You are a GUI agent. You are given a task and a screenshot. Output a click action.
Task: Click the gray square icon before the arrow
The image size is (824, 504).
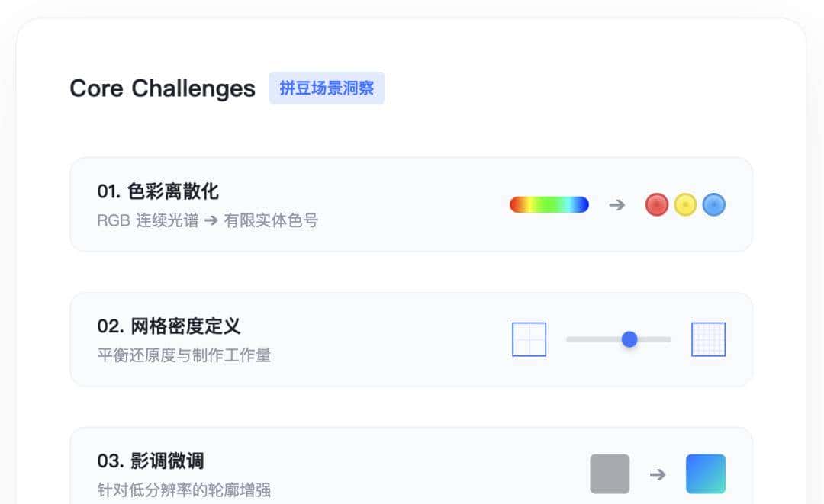pos(610,474)
